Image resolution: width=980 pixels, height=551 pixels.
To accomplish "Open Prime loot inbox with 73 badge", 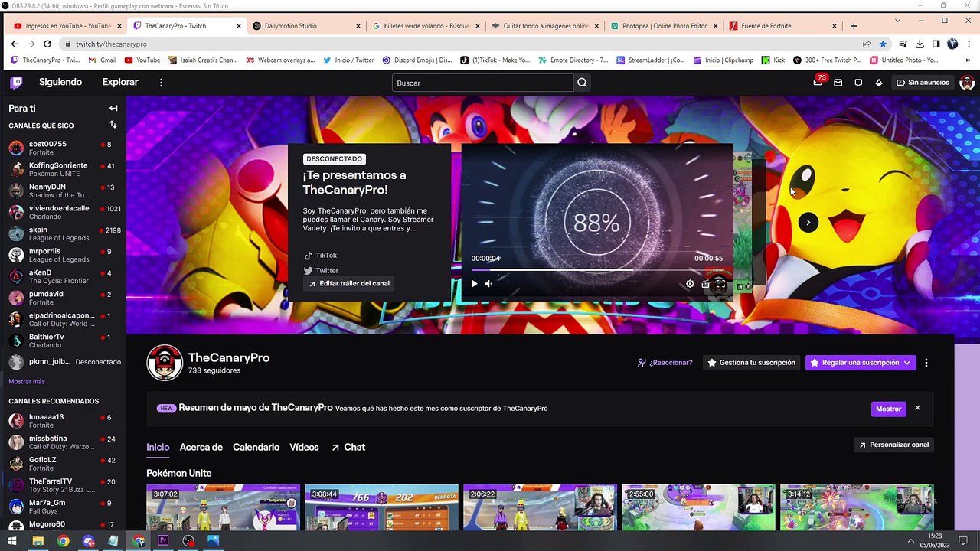I will (818, 82).
